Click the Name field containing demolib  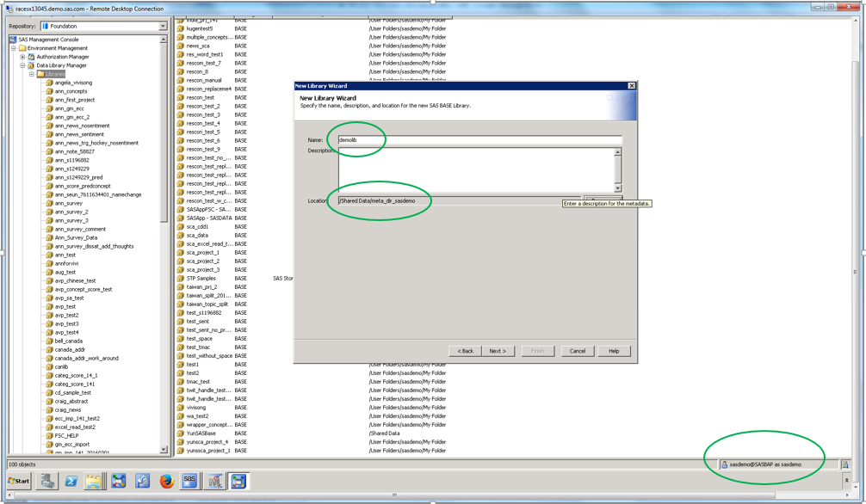480,140
